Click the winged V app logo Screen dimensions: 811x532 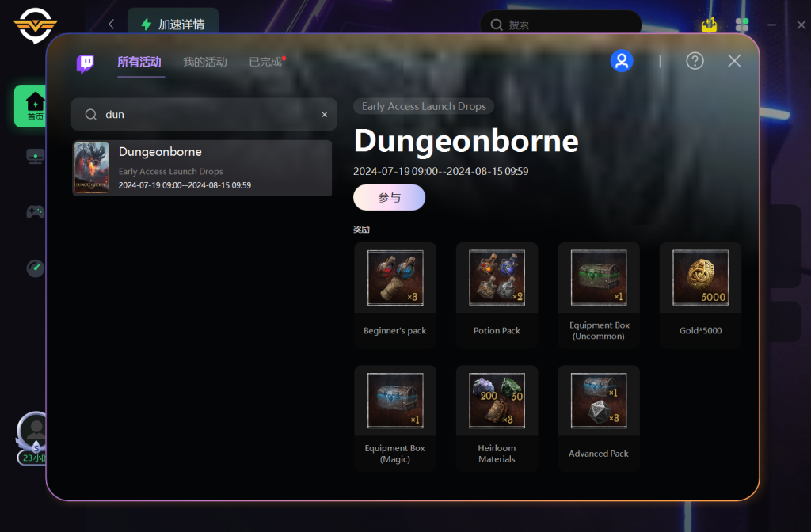(x=35, y=25)
